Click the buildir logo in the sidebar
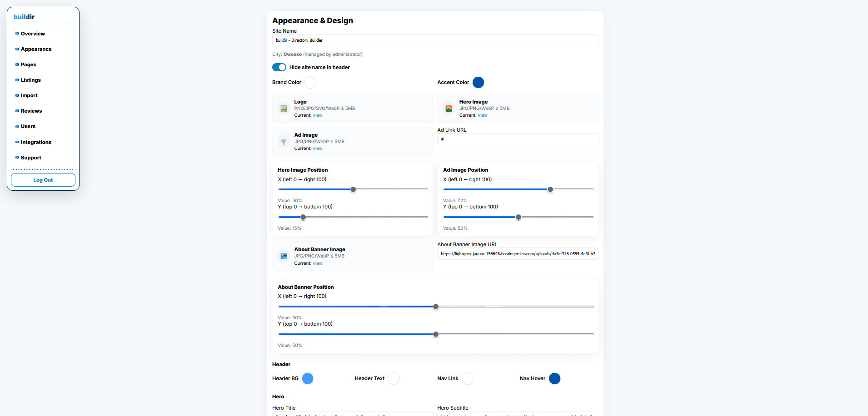 [x=24, y=17]
